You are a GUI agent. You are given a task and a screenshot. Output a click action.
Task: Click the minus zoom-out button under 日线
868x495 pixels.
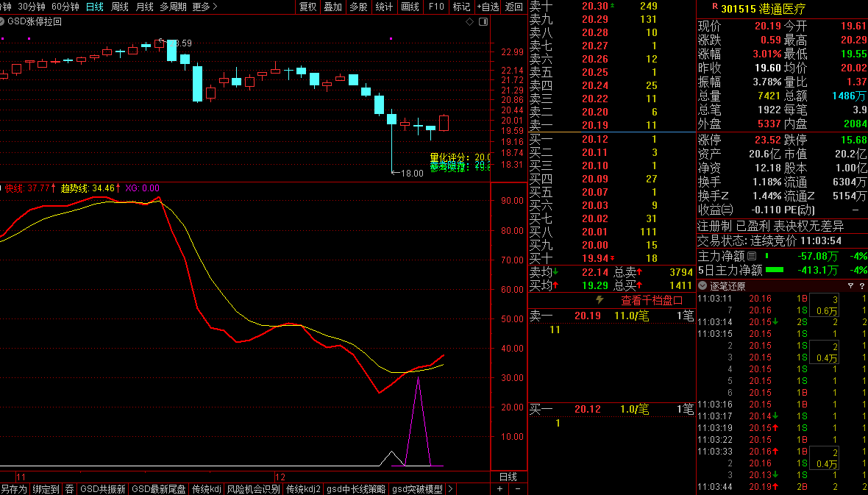pos(517,489)
